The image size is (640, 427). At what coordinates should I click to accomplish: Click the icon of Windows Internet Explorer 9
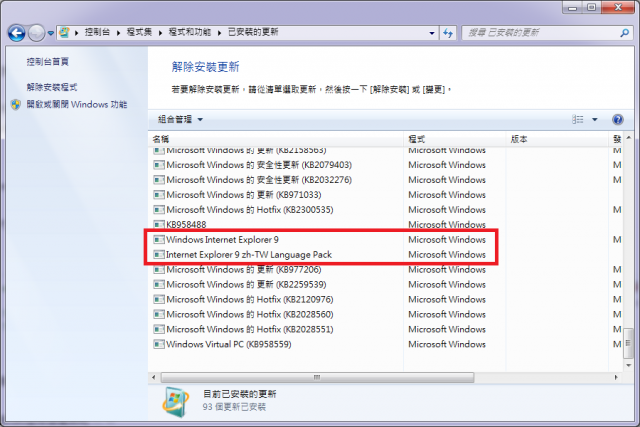(159, 240)
